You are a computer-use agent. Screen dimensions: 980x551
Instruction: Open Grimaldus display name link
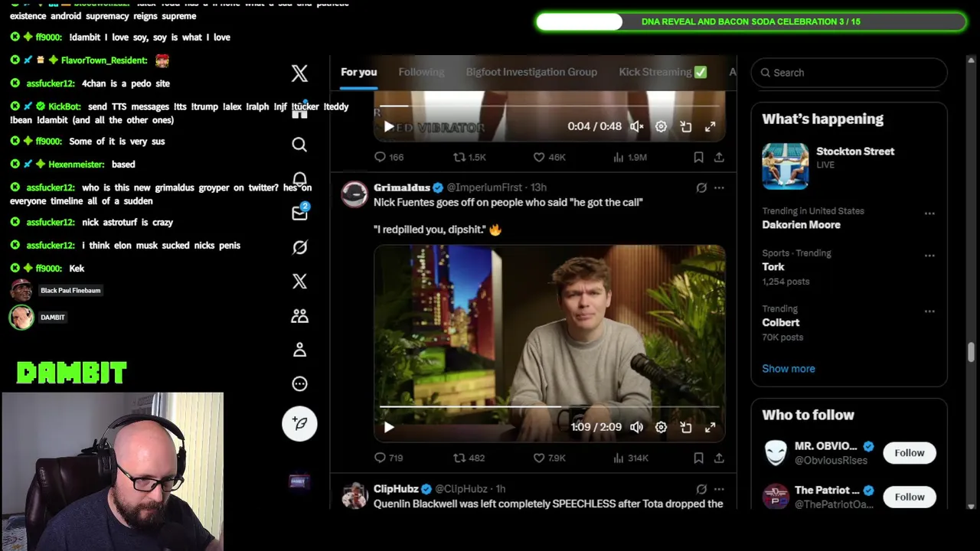[x=401, y=187]
